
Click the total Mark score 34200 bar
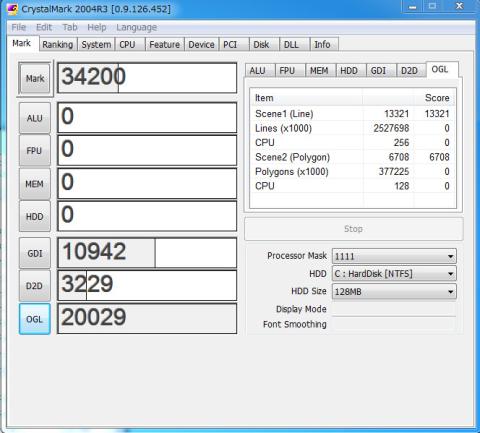click(147, 78)
